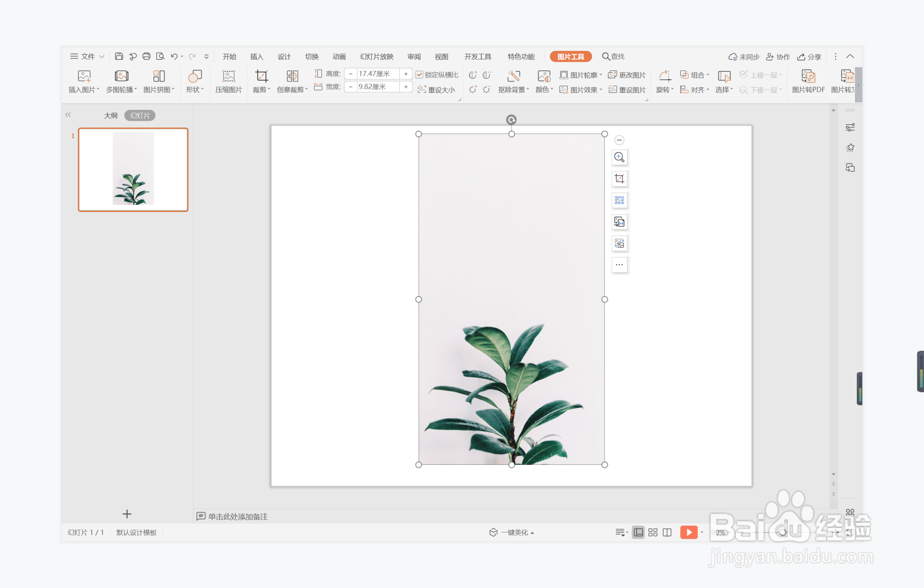Viewport: 924px width, 588px height.
Task: Open Group (组合) dropdown
Action: coord(695,75)
